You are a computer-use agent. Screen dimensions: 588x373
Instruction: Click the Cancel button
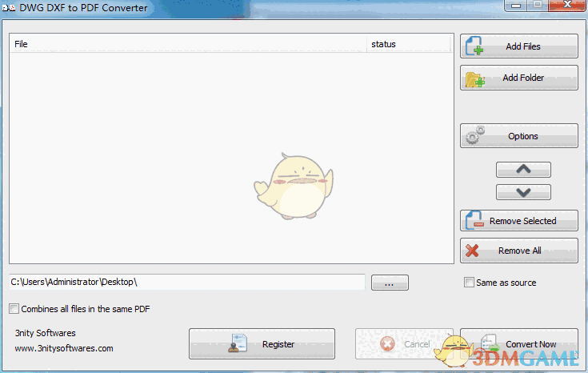point(404,343)
